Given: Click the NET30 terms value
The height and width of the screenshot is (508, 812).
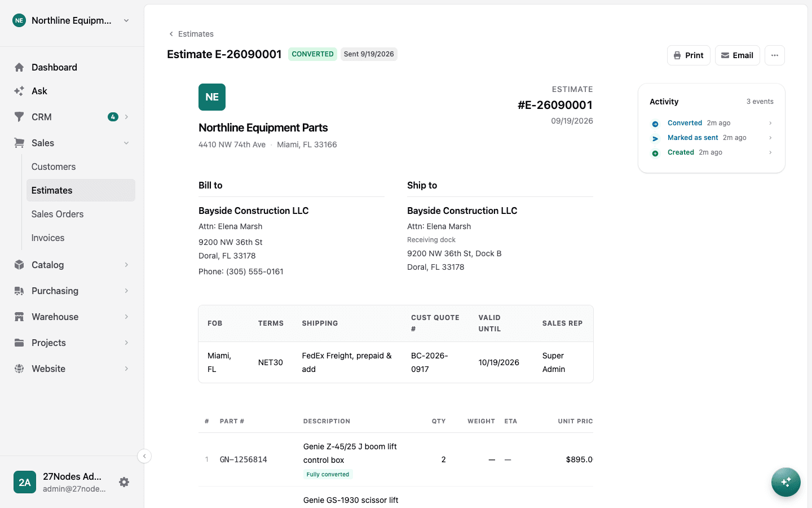Looking at the screenshot, I should (x=271, y=362).
